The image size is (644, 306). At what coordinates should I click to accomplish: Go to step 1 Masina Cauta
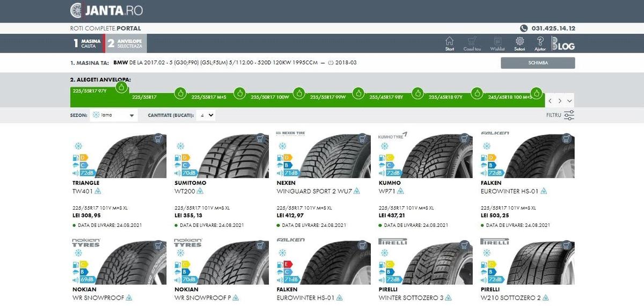(87, 43)
